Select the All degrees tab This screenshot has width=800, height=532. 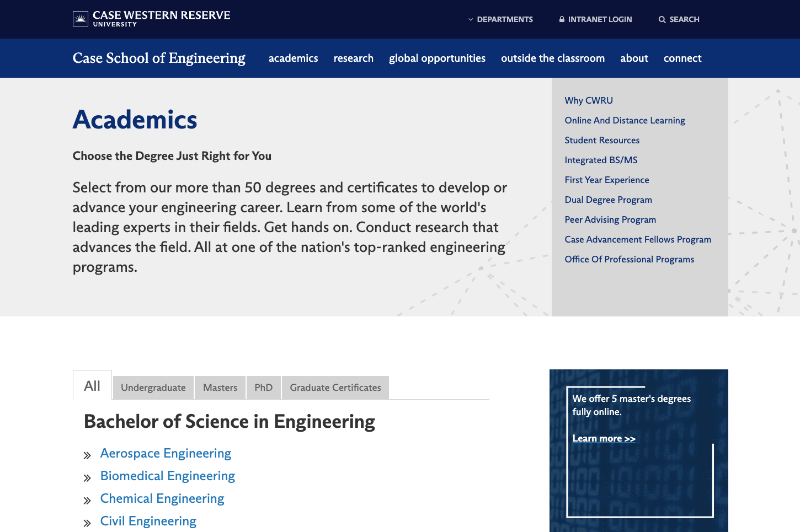(92, 385)
